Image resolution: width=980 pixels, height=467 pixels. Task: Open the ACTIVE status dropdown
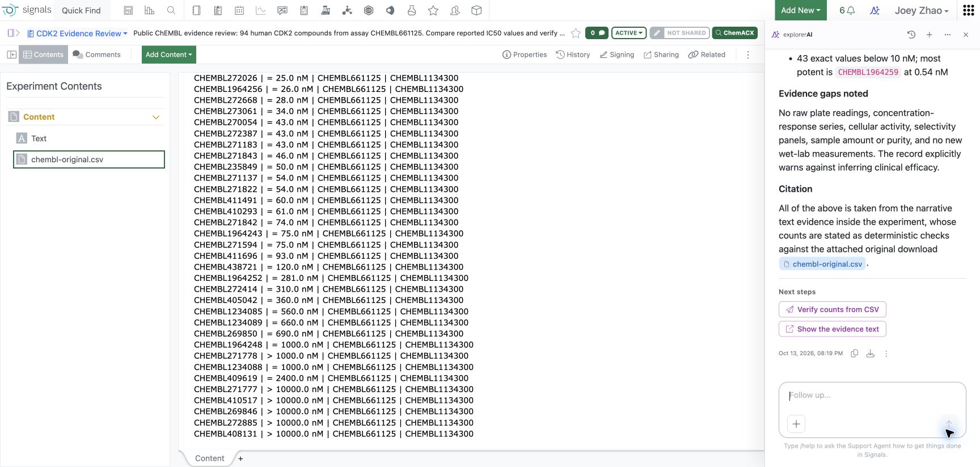pyautogui.click(x=629, y=33)
